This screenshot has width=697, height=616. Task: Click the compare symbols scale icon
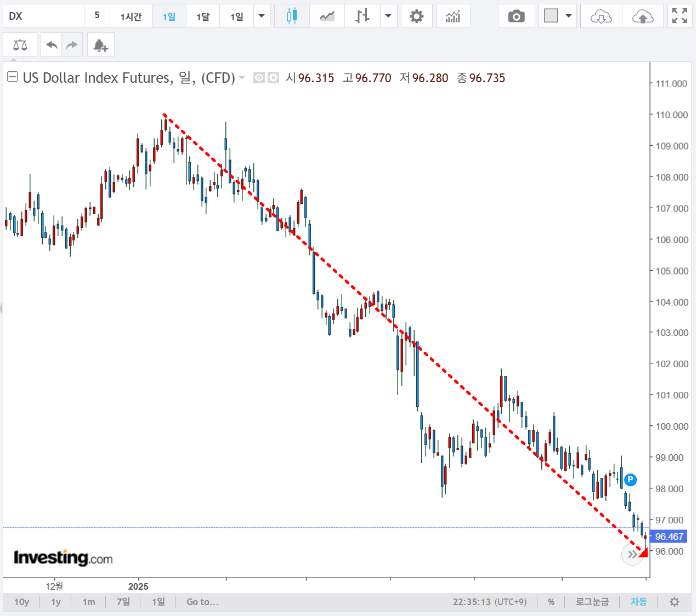tap(20, 45)
